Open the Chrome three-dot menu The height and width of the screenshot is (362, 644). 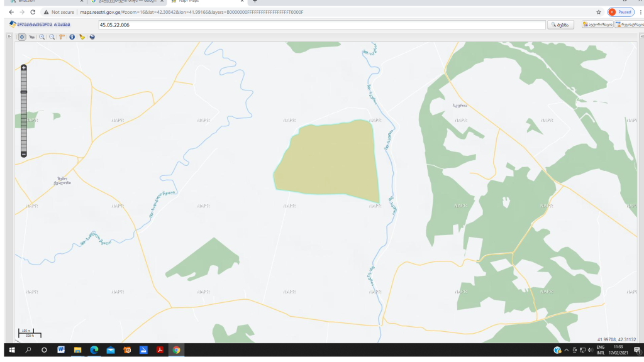(641, 13)
